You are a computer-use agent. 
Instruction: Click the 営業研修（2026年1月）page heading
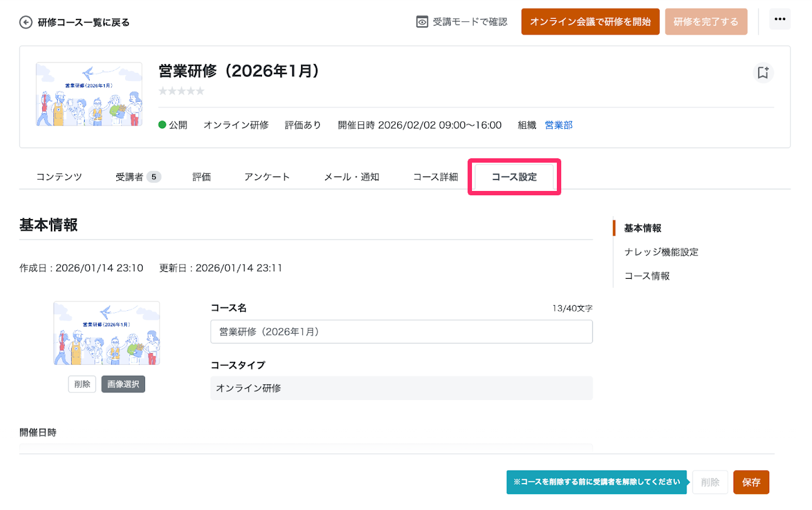[x=239, y=71]
